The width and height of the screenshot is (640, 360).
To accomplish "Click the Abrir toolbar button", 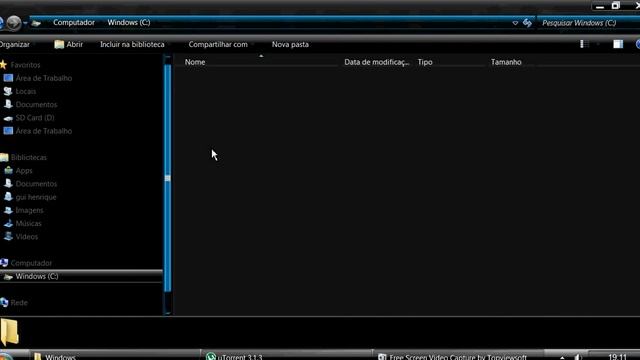I will tap(69, 44).
